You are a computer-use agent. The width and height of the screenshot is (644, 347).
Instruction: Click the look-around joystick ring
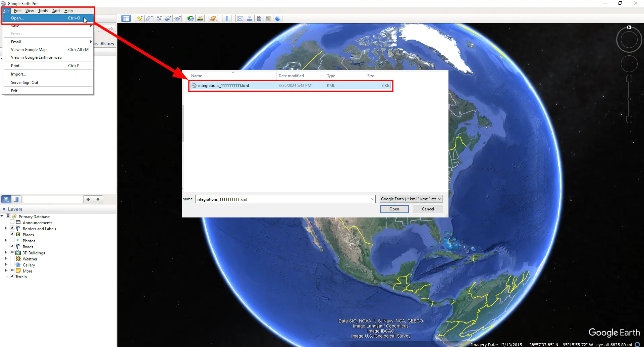[629, 40]
